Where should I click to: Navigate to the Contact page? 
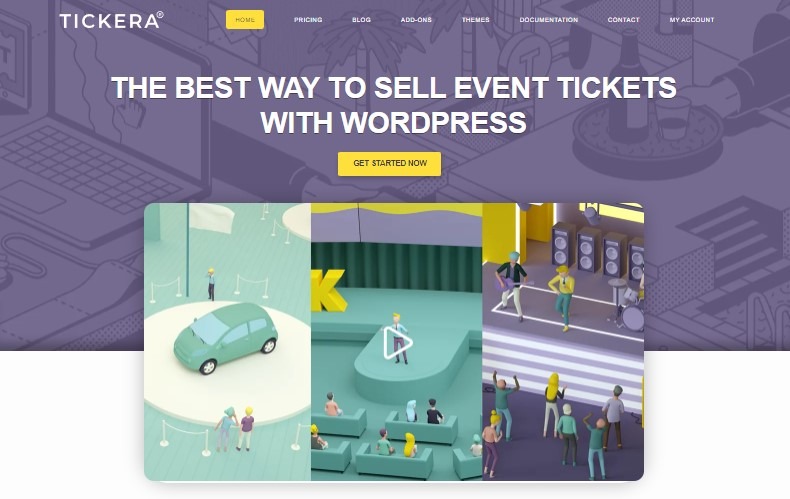pyautogui.click(x=624, y=20)
